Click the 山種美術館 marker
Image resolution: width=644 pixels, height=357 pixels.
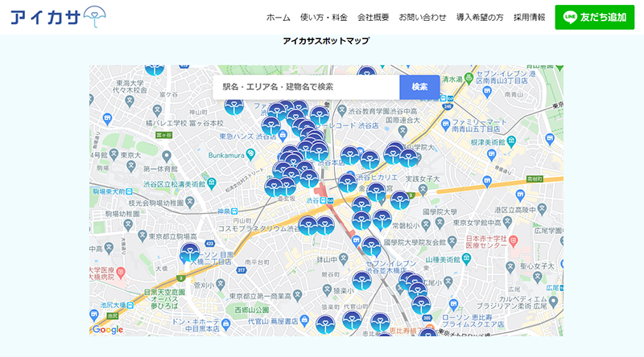(x=466, y=259)
